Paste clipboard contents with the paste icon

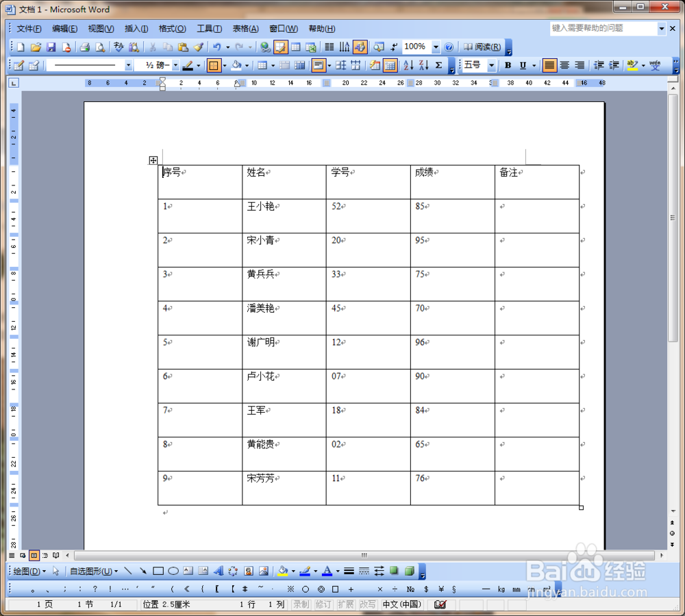(184, 47)
